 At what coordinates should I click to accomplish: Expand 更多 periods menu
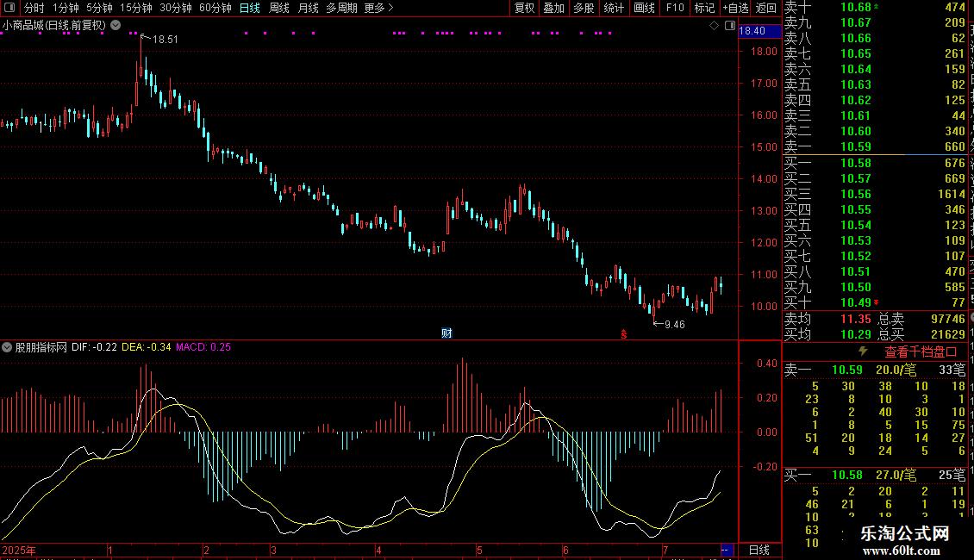[378, 8]
